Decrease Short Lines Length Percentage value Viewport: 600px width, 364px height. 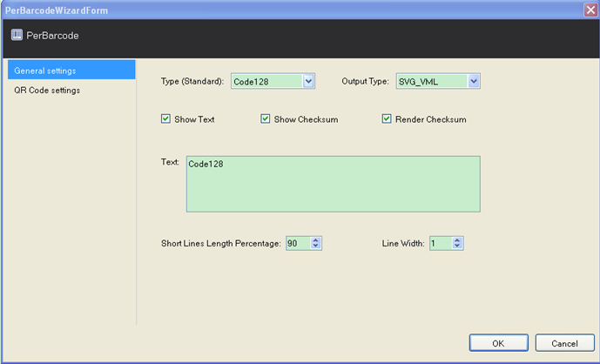316,246
